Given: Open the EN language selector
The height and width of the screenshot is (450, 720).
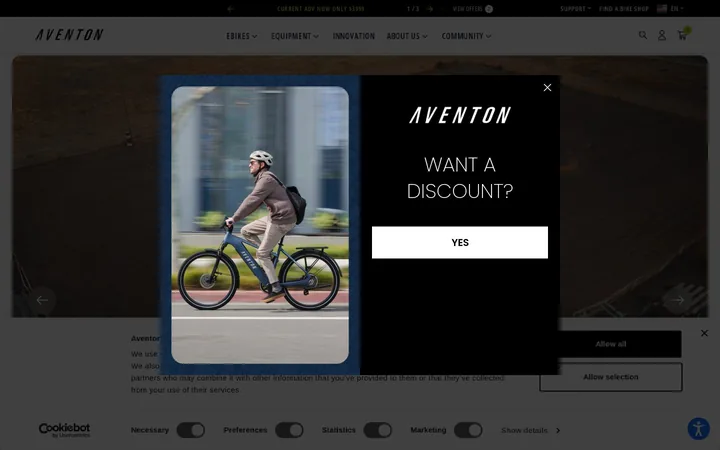Looking at the screenshot, I should click(x=670, y=9).
